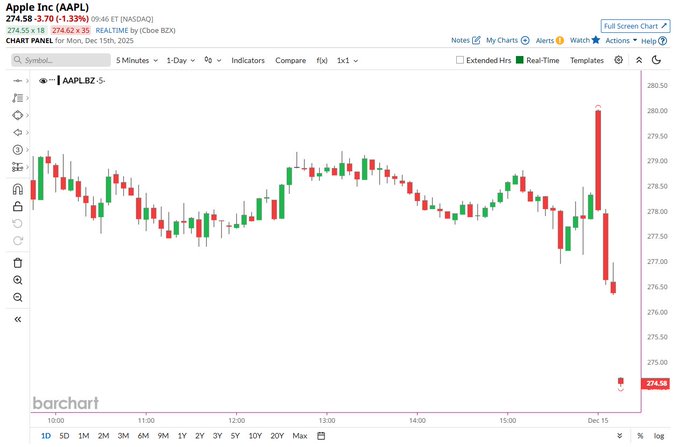Select the 3M range tab
680x447 pixels.
click(123, 436)
